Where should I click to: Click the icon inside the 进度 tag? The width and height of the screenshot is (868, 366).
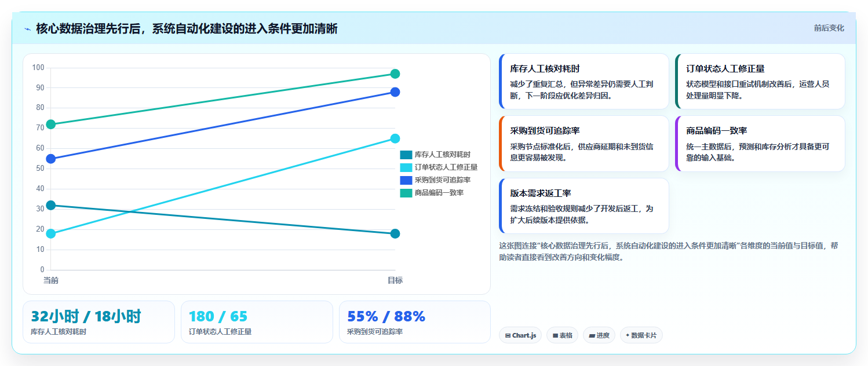point(592,335)
